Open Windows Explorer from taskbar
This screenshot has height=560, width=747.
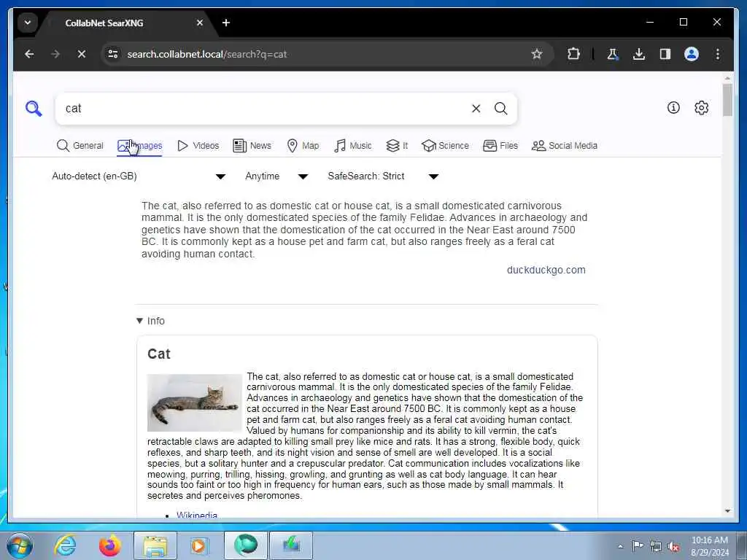(155, 545)
